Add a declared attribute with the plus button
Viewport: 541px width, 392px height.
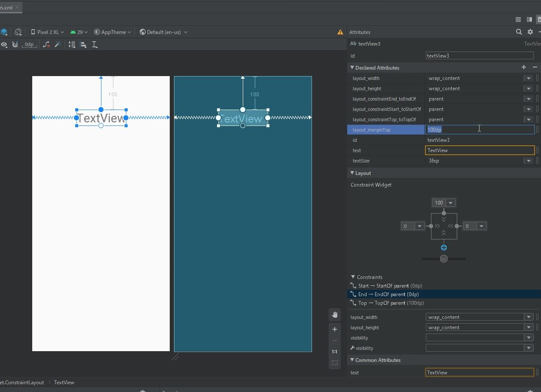(523, 67)
